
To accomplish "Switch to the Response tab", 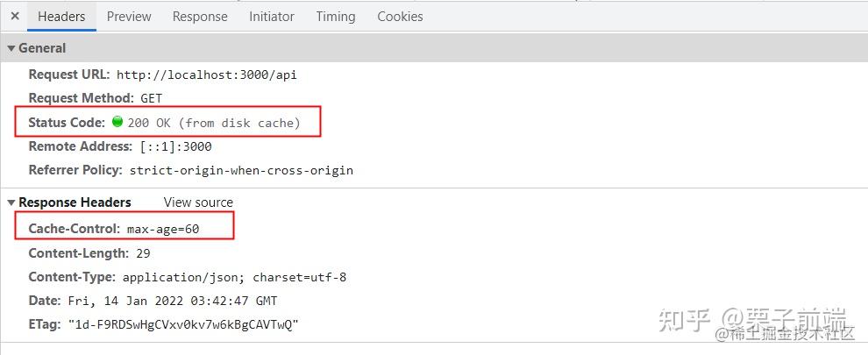I will pos(200,17).
